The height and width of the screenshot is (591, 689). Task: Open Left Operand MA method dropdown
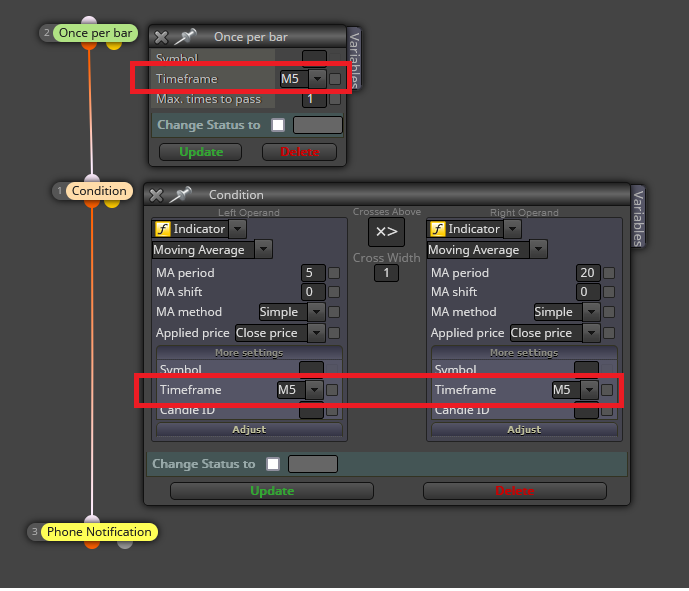[316, 312]
